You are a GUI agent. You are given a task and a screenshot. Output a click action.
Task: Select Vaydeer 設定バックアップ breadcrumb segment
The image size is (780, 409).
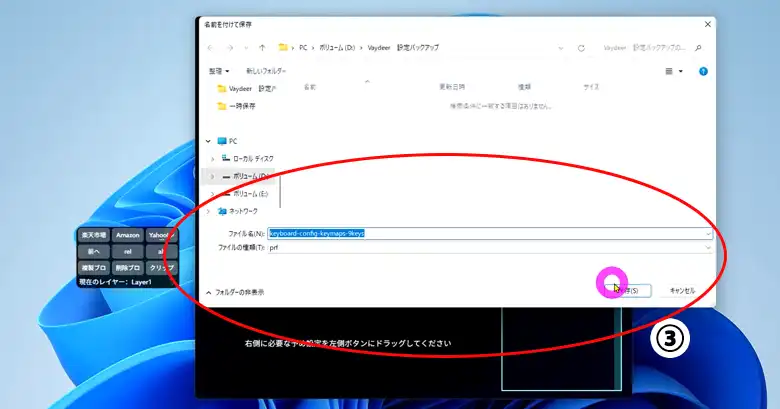point(403,48)
